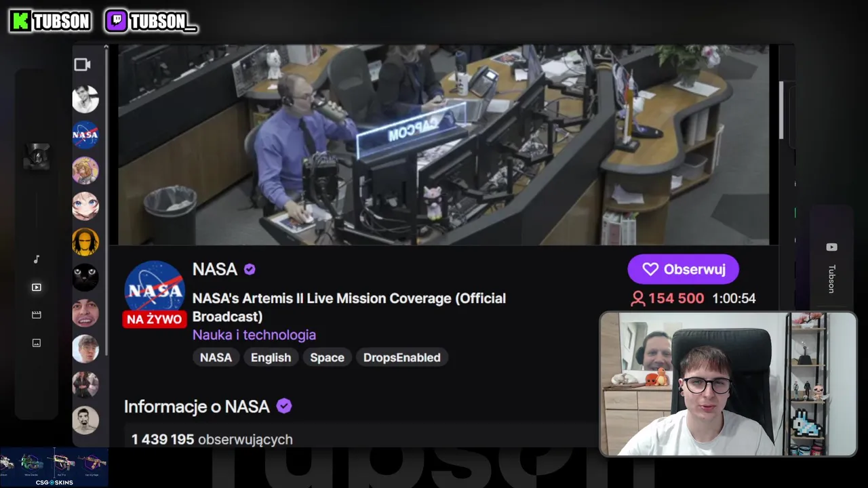
Task: Click the camera icon above the avatars
Action: click(82, 64)
